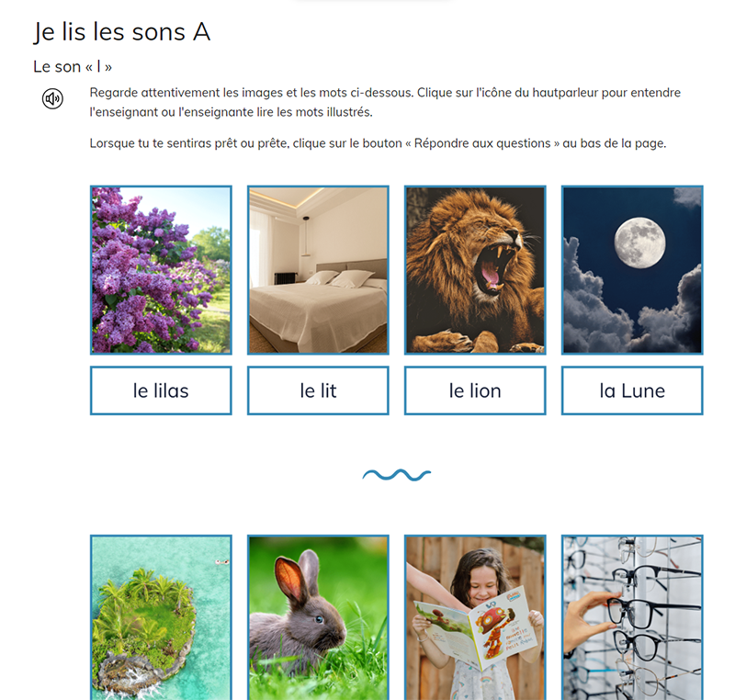
Task: Click the "le lilas" word box
Action: pos(161,390)
